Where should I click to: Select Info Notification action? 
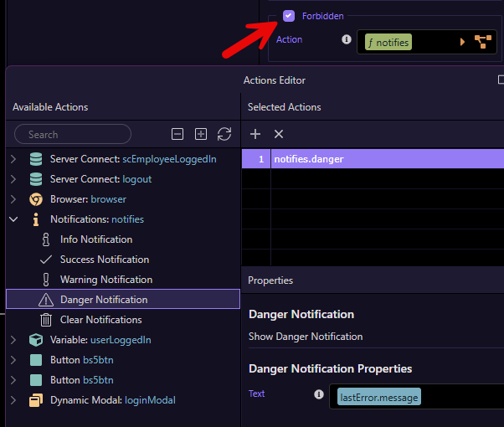95,239
